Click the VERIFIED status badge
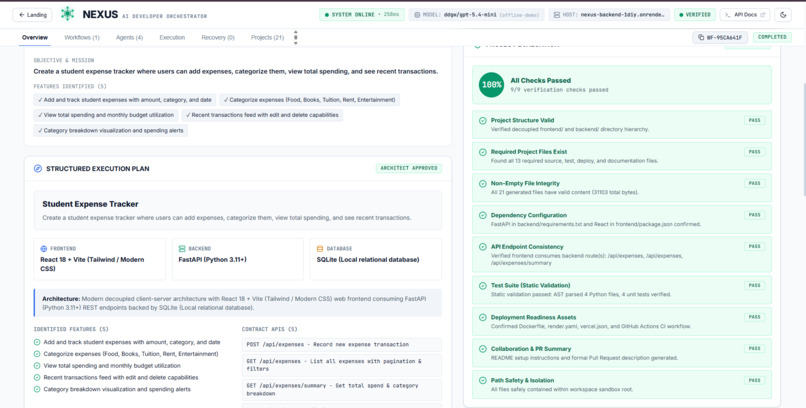The height and width of the screenshot is (408, 806). [694, 15]
